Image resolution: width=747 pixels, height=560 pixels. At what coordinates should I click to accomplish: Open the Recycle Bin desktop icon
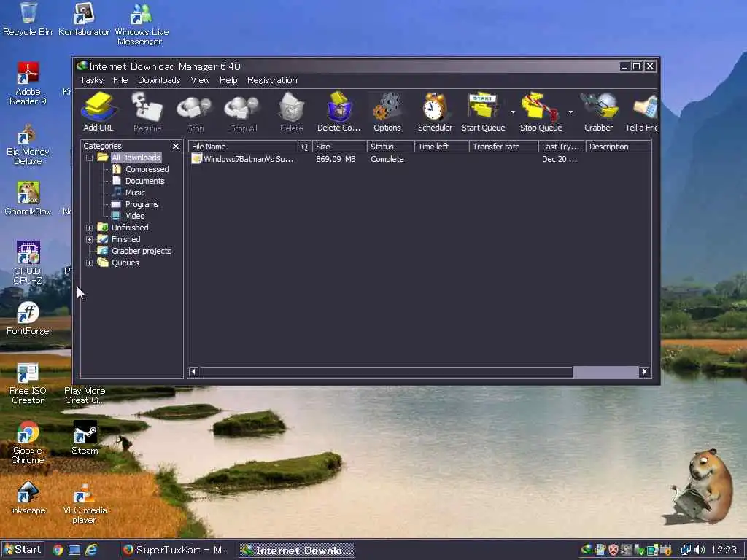28,19
